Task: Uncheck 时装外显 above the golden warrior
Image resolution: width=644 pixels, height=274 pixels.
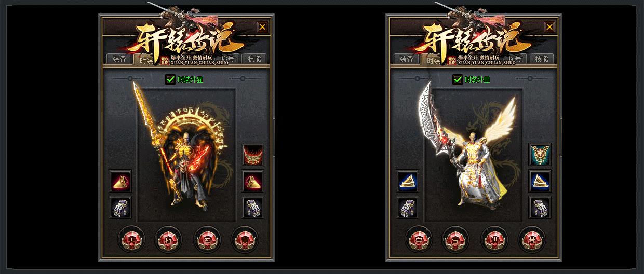Action: tap(170, 79)
